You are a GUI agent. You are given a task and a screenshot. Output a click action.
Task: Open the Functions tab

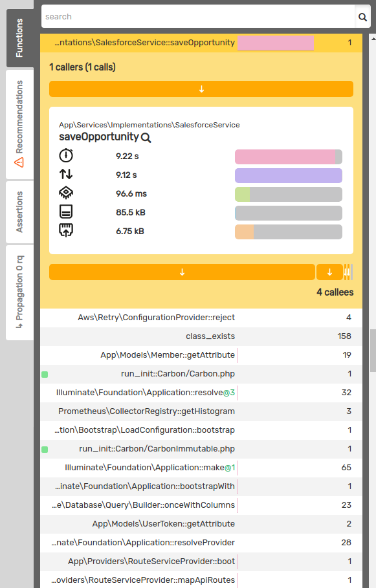coord(19,38)
